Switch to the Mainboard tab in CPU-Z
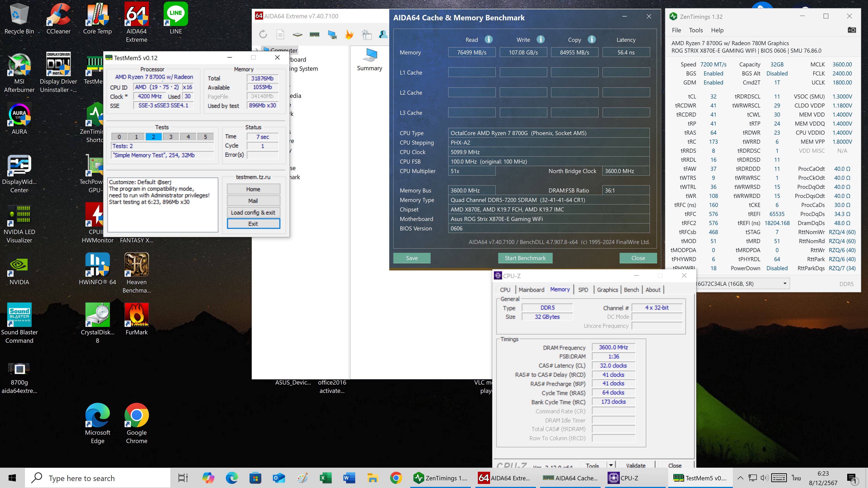Image resolution: width=868 pixels, height=488 pixels. [x=531, y=290]
